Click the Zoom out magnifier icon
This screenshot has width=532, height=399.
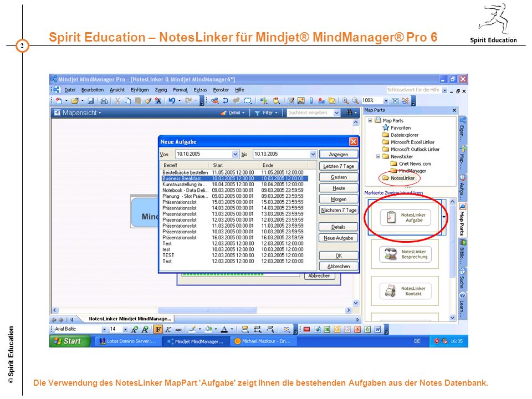click(x=355, y=101)
